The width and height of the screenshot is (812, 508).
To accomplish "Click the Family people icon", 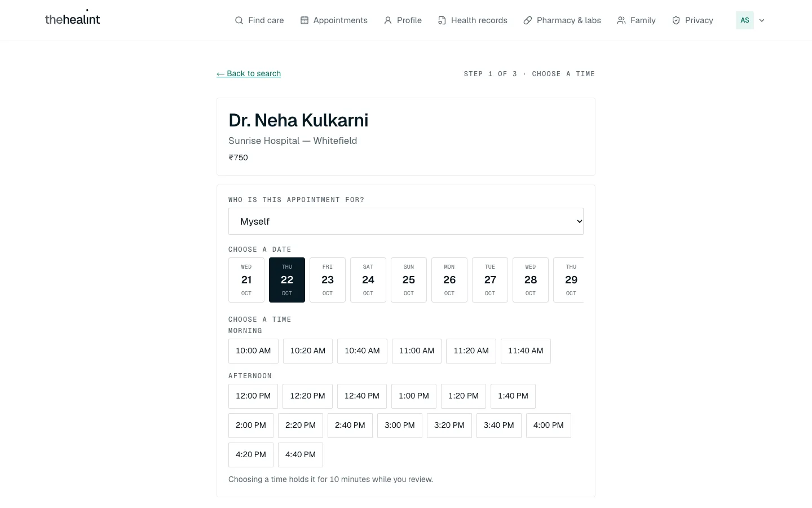I will 621,20.
